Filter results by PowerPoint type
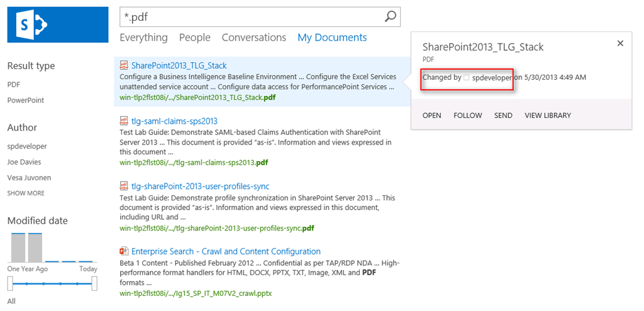Viewport: 644px width, 311px height. [x=26, y=101]
